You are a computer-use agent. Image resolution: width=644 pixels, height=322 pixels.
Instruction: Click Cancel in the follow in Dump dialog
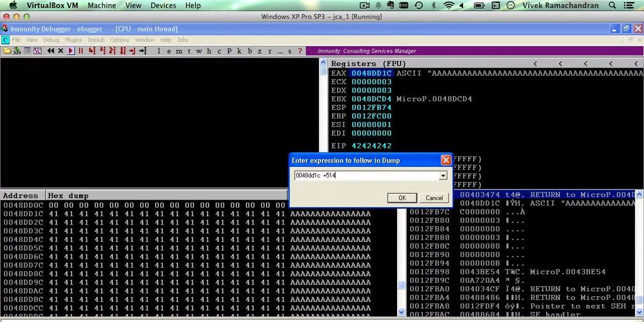pos(434,198)
